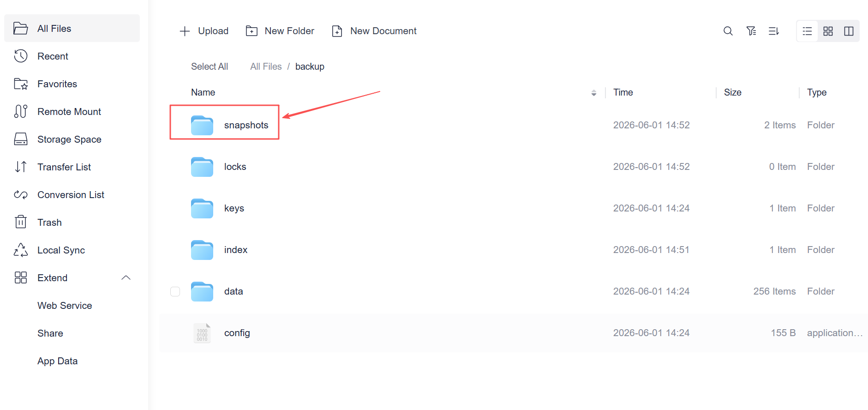Viewport: 868px width, 410px height.
Task: Collapse the Extend section chevron
Action: click(x=126, y=277)
